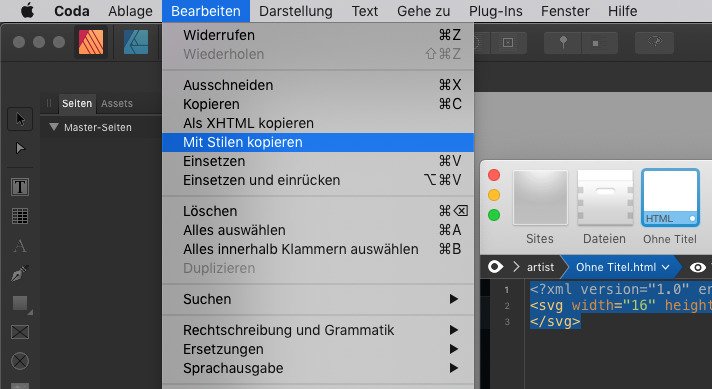Toggle preview eye icon right of file name
This screenshot has width=712, height=389.
[x=697, y=267]
